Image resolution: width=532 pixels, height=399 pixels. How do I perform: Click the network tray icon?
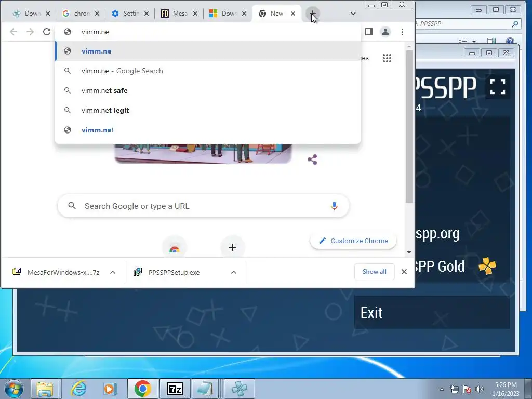[454, 389]
